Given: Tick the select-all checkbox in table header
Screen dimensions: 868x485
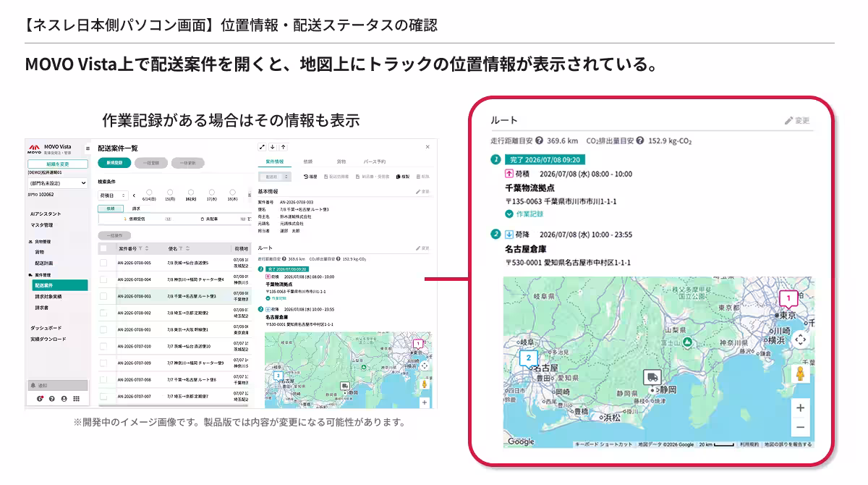Looking at the screenshot, I should [x=103, y=248].
